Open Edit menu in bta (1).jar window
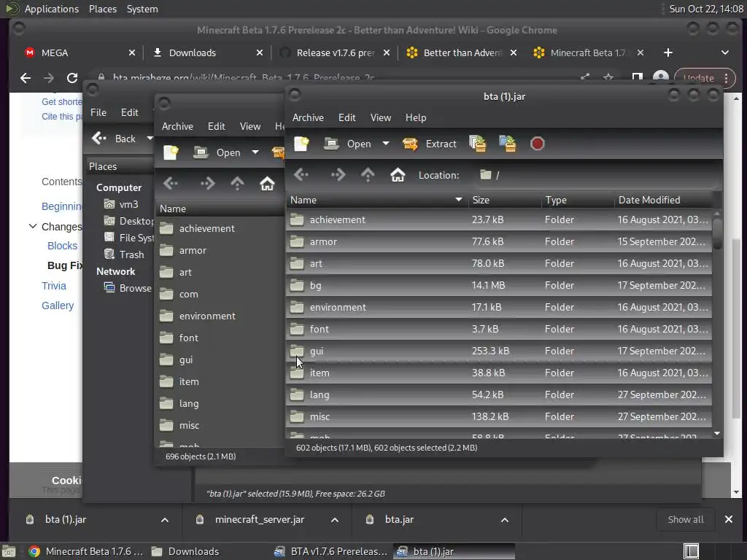The width and height of the screenshot is (747, 560). click(x=347, y=117)
